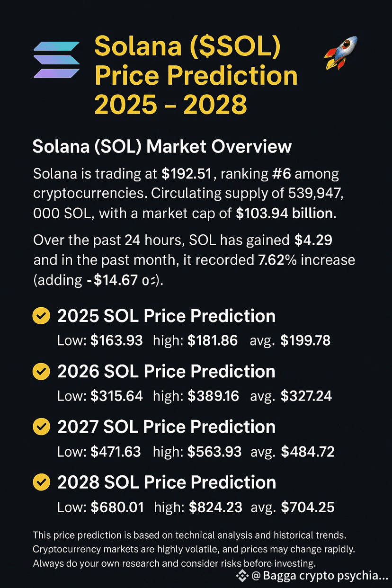Click the checkmark beside 2025 SOL Price Prediction
The width and height of the screenshot is (392, 588).
click(x=41, y=316)
